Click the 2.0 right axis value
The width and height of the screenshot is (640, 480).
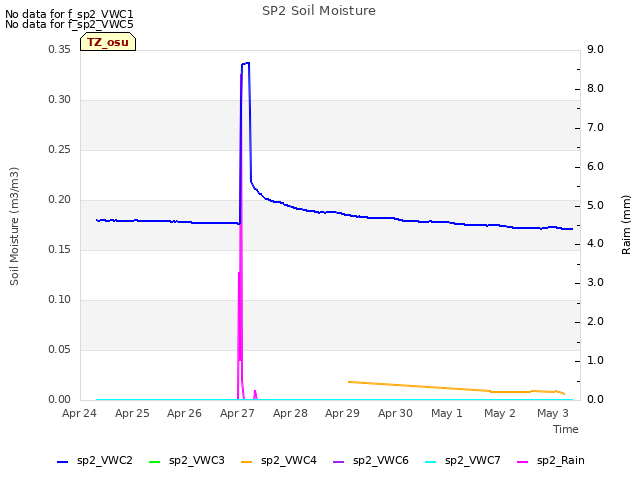596,322
